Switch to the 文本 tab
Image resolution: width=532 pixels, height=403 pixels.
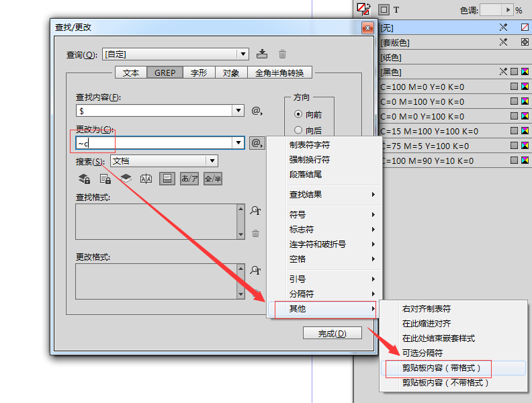click(x=131, y=73)
